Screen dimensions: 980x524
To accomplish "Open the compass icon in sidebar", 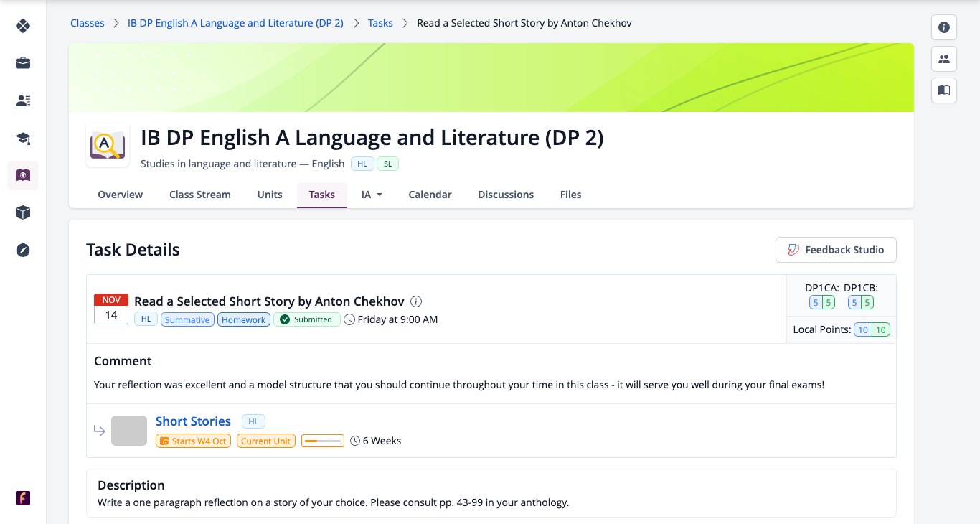I will (23, 250).
